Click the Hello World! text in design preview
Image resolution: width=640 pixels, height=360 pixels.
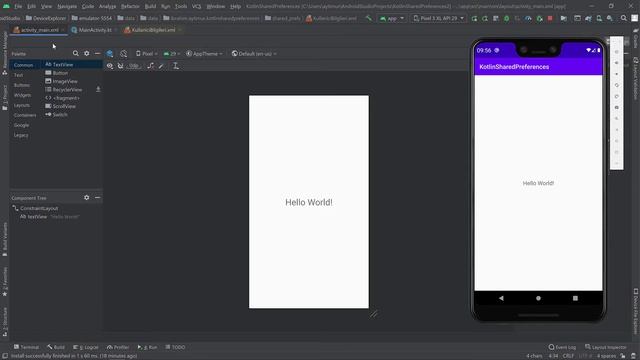coord(309,202)
